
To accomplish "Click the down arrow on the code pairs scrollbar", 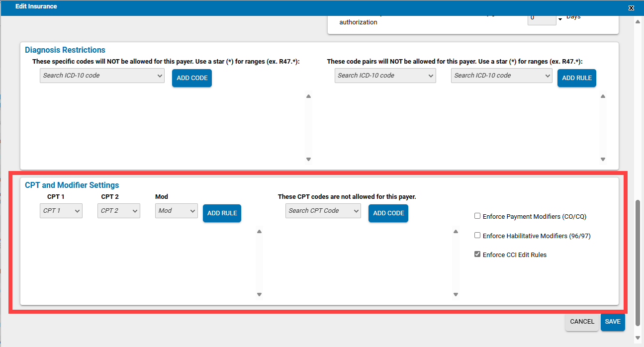I will pos(602,159).
